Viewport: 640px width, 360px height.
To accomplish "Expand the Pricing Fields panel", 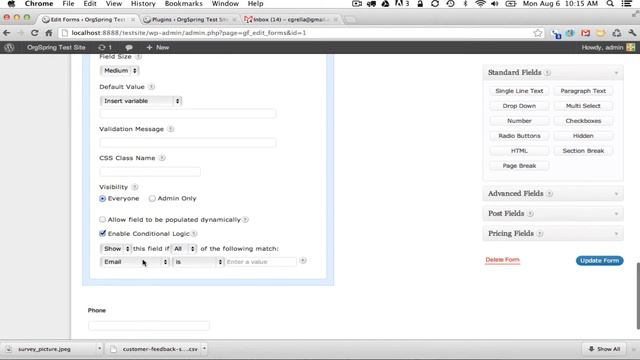I will (x=616, y=234).
